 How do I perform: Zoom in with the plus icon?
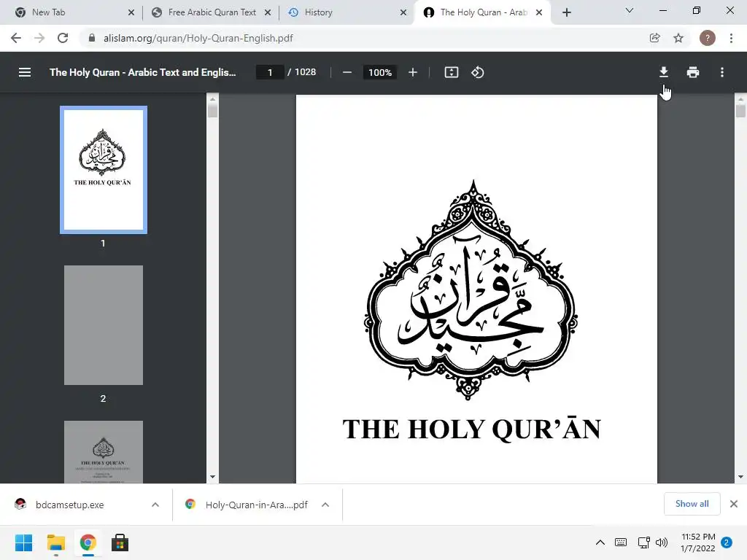(x=413, y=72)
